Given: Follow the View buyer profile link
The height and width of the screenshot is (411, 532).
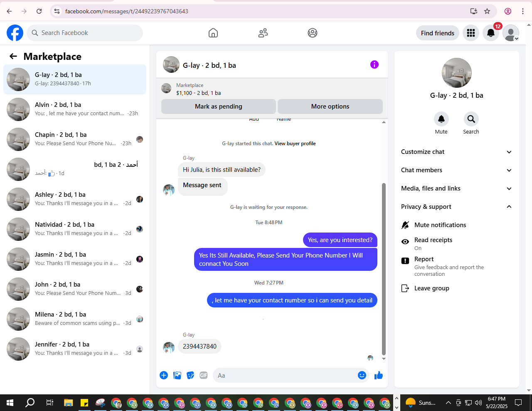Looking at the screenshot, I should pyautogui.click(x=295, y=144).
